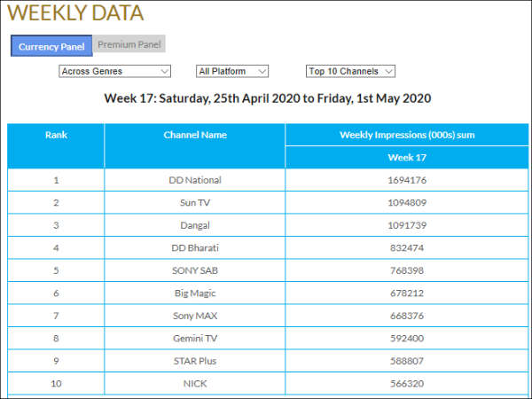This screenshot has width=532, height=399.
Task: Expand the Across Genres dropdown
Action: click(114, 71)
